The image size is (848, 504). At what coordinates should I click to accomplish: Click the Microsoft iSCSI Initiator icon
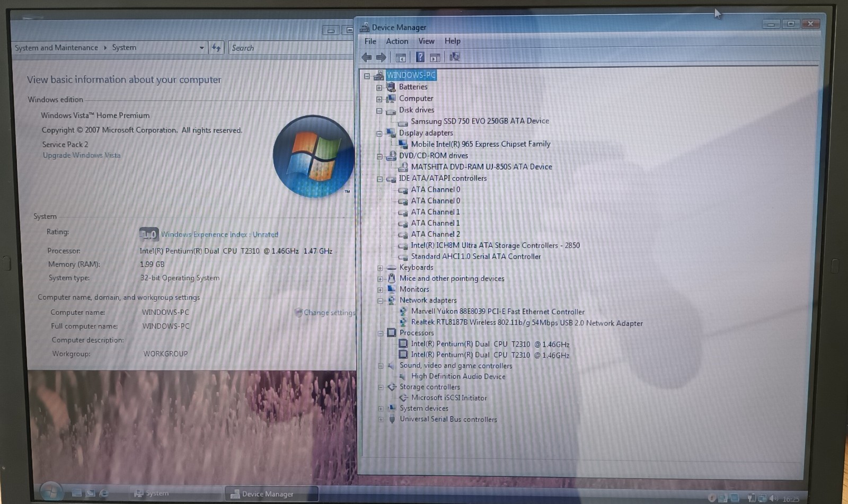(403, 397)
